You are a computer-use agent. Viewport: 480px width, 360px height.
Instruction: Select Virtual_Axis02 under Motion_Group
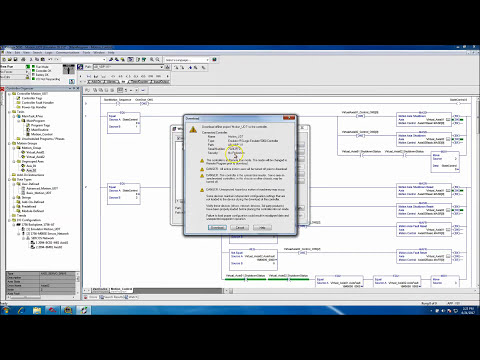[x=35, y=157]
